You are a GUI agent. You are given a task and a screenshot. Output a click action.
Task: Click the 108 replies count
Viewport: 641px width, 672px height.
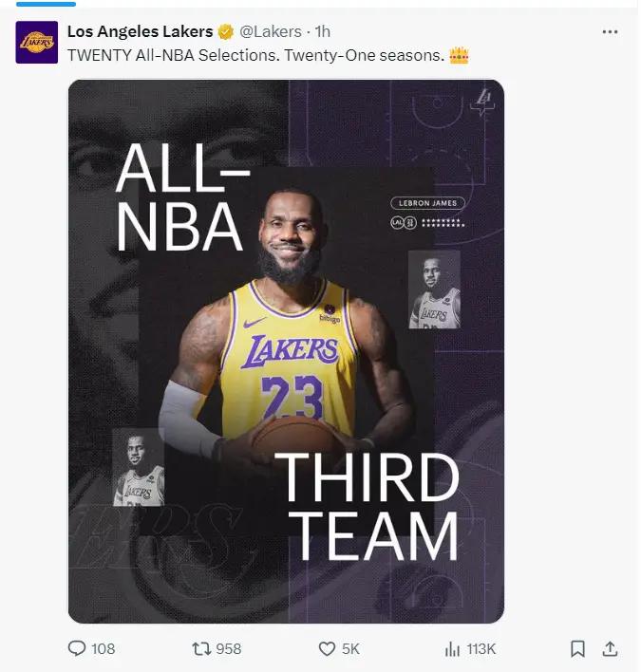click(x=103, y=648)
